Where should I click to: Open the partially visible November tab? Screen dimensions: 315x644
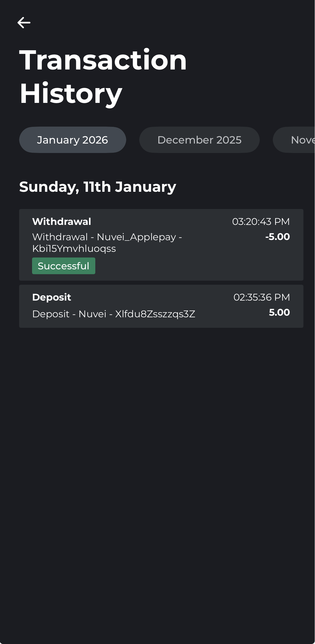(x=299, y=140)
